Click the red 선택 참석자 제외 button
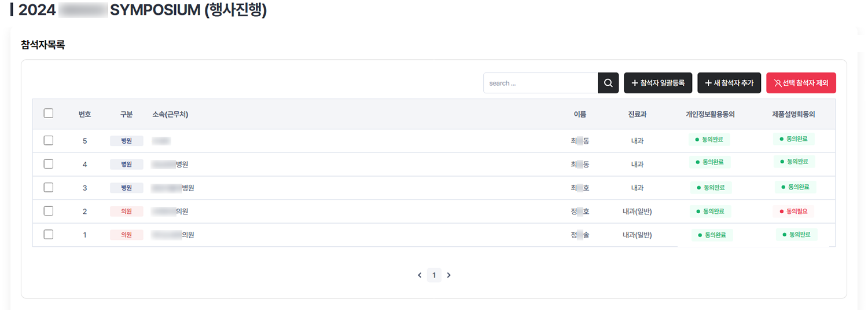The width and height of the screenshot is (868, 310). (x=801, y=83)
